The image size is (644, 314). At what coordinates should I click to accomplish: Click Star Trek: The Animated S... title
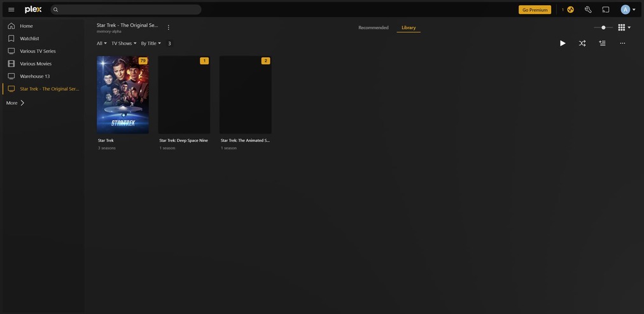(x=245, y=140)
